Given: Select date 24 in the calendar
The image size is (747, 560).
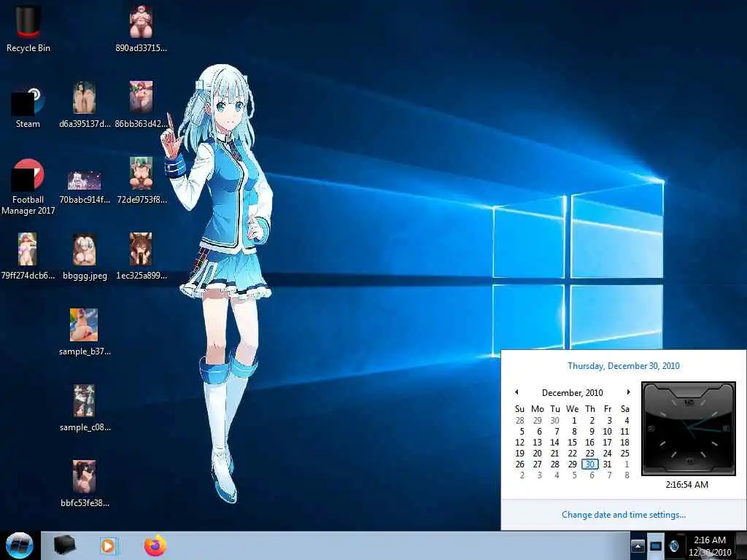Looking at the screenshot, I should point(607,454).
